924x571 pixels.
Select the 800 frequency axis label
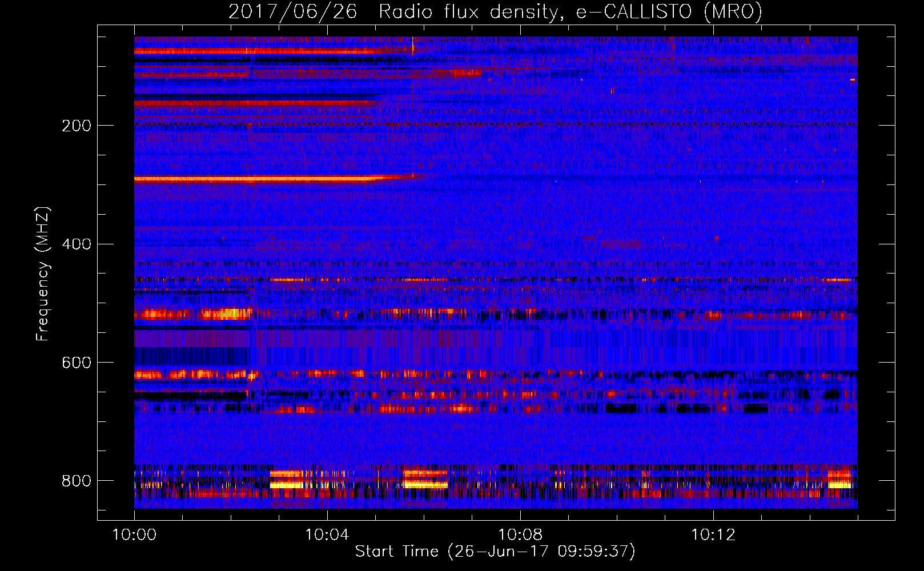77,481
